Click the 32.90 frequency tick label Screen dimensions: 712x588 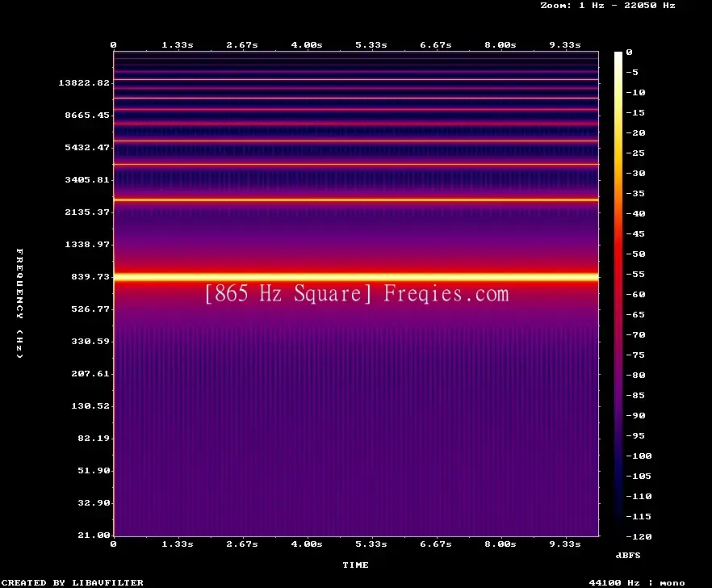(94, 502)
